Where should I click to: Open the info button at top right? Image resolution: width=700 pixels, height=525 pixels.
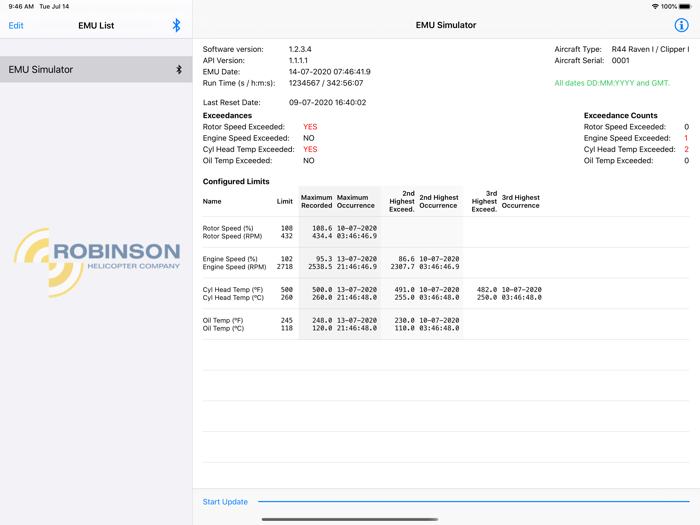[681, 25]
